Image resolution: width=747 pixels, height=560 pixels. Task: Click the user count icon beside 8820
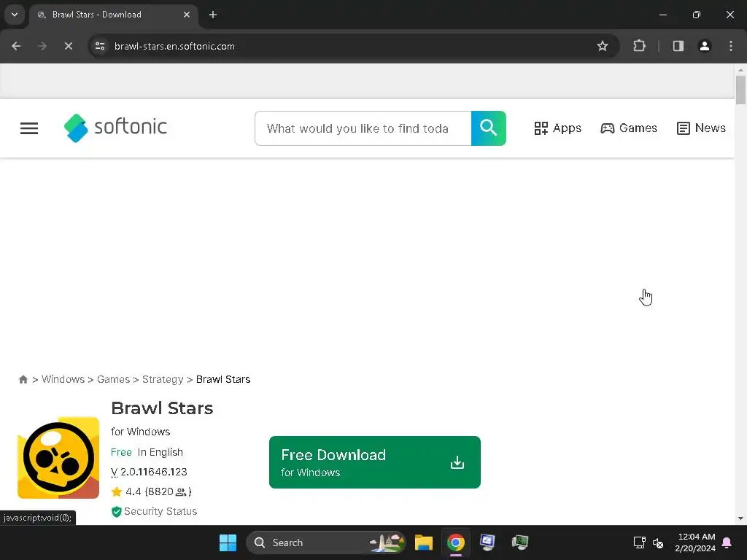point(181,492)
